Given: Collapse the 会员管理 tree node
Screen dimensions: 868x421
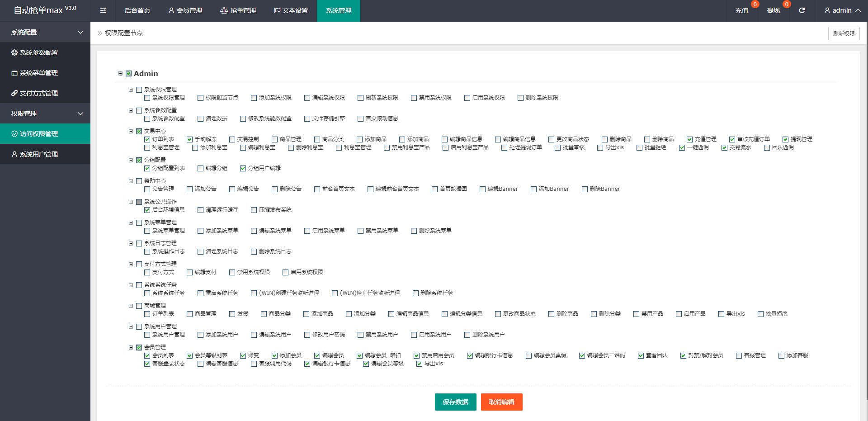Looking at the screenshot, I should [131, 348].
